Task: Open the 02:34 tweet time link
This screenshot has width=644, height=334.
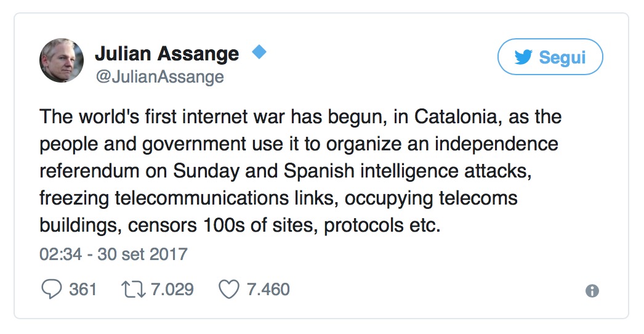Action: point(60,254)
